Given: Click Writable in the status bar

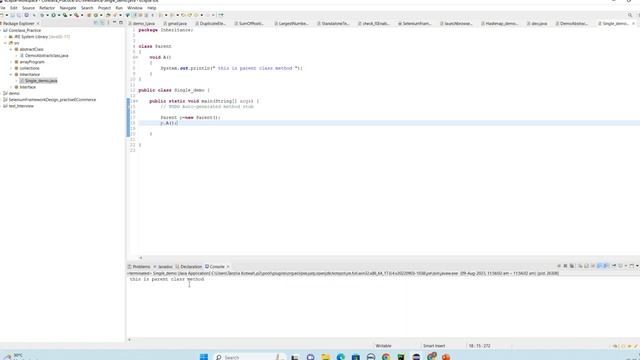Looking at the screenshot, I should coord(383,346).
